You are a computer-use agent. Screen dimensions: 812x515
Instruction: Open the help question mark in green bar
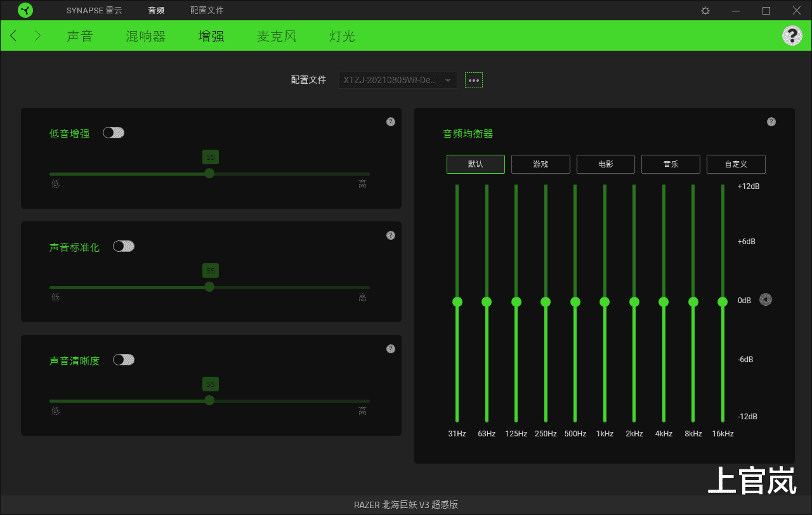pyautogui.click(x=792, y=36)
